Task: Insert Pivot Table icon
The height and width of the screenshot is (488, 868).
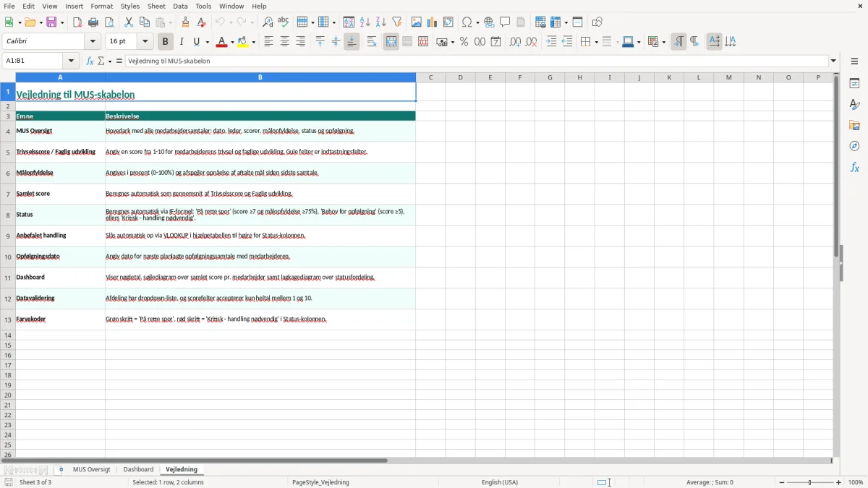Action: [x=448, y=22]
